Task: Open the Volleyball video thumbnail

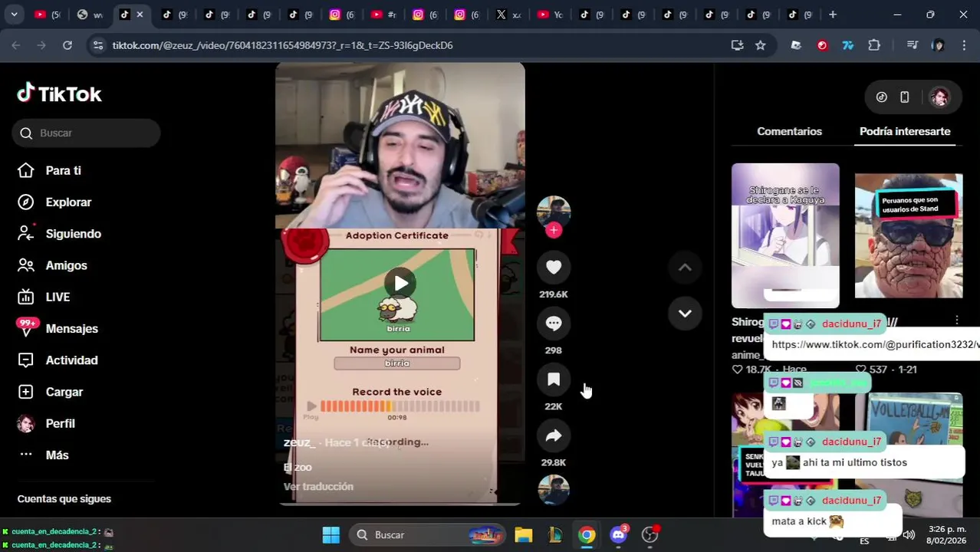Action: [909, 455]
